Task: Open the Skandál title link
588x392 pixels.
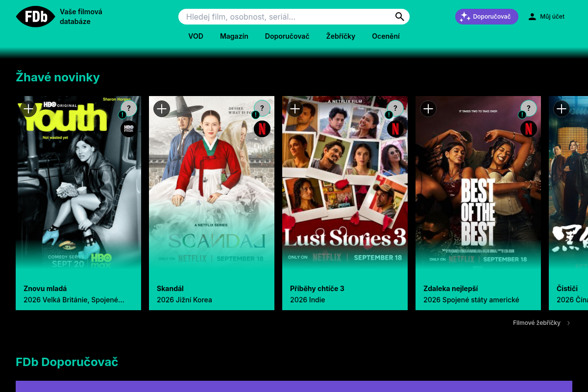Action: click(170, 289)
